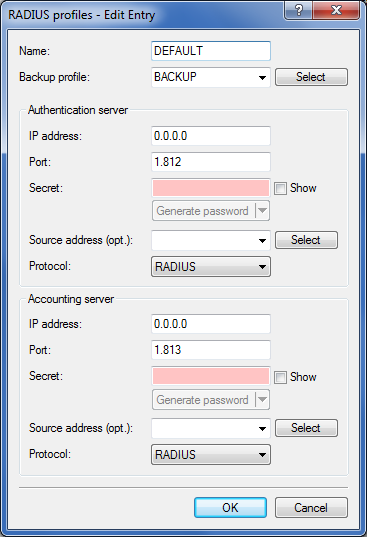Click the authentication server IP address field
Image resolution: width=367 pixels, height=537 pixels.
tap(211, 136)
